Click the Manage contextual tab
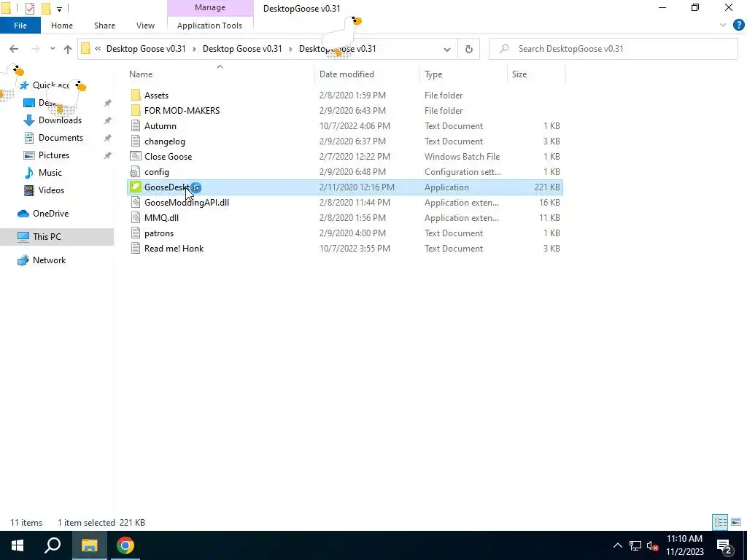747x560 pixels. (x=210, y=7)
